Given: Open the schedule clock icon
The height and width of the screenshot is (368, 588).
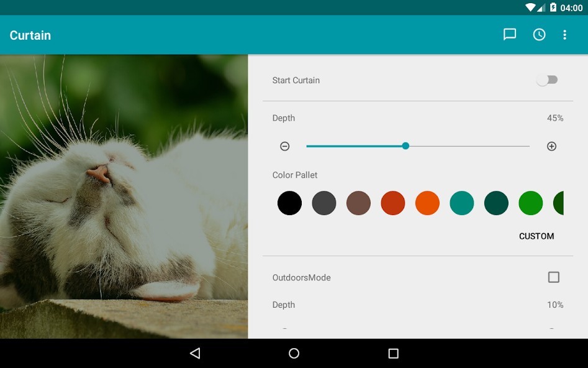Looking at the screenshot, I should coord(539,35).
